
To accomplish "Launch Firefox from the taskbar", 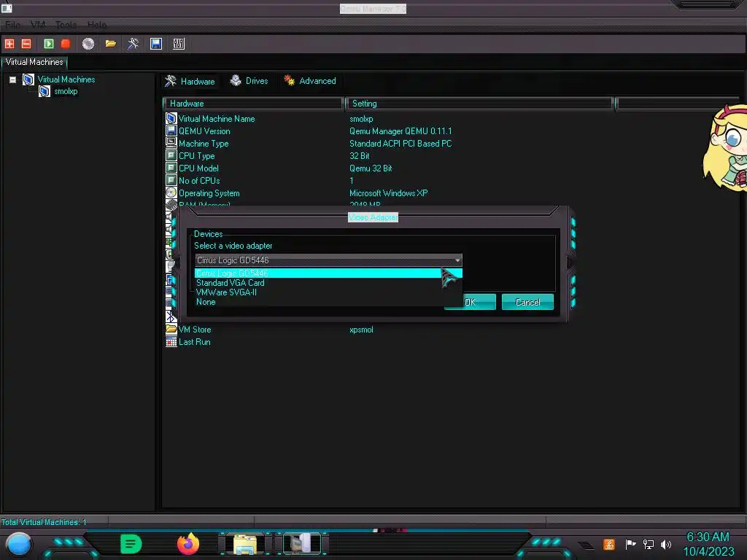I will tap(188, 544).
